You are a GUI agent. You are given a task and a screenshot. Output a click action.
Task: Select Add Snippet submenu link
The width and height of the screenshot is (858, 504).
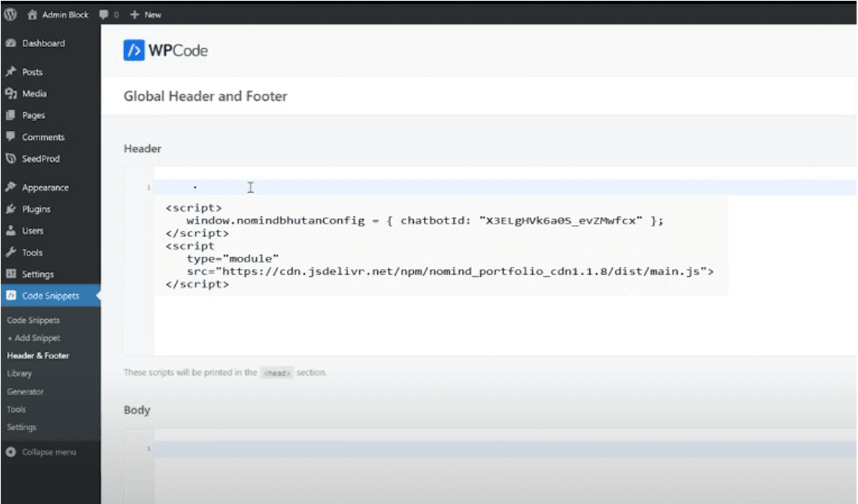point(33,337)
